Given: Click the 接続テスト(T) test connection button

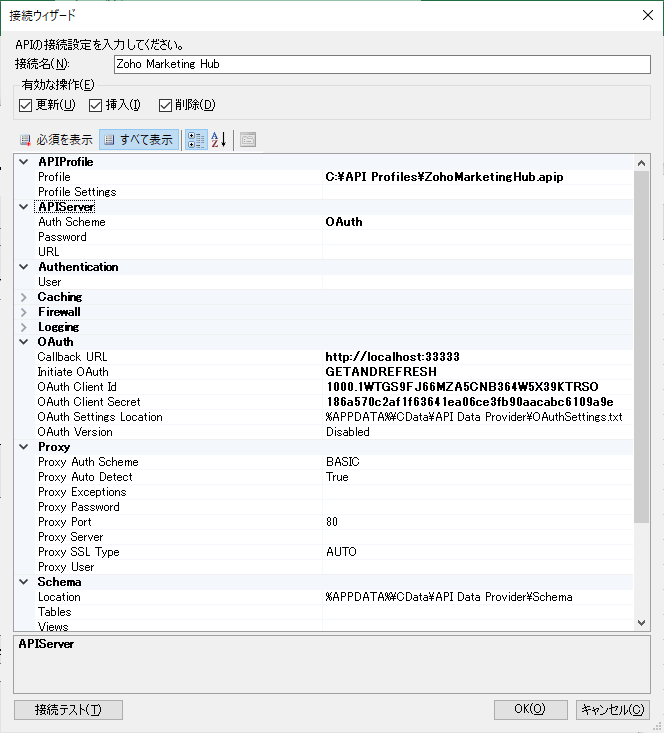Looking at the screenshot, I should (68, 710).
